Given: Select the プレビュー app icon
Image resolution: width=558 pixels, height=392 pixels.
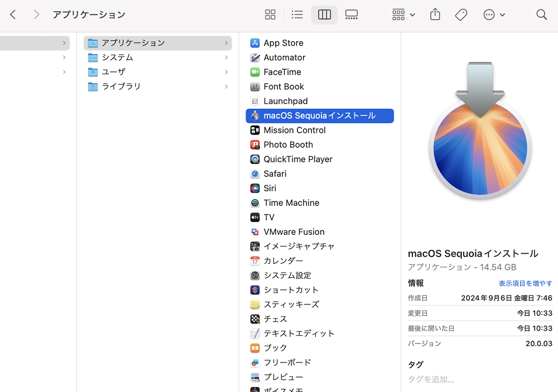Looking at the screenshot, I should pyautogui.click(x=255, y=378).
